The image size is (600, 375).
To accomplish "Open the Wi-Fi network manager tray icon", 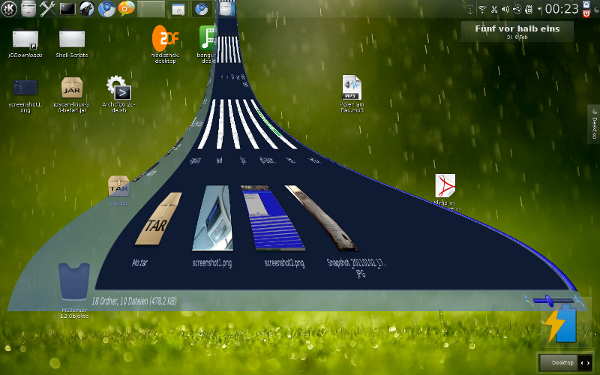I will pyautogui.click(x=483, y=9).
